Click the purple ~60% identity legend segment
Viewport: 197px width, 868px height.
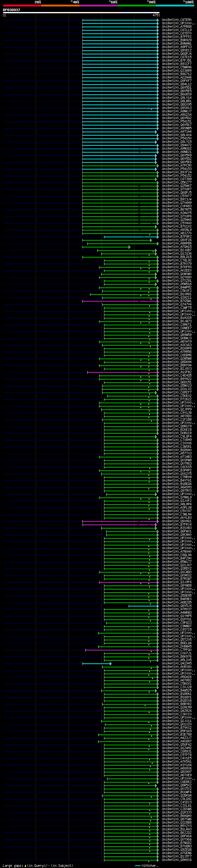click(x=99, y=6)
